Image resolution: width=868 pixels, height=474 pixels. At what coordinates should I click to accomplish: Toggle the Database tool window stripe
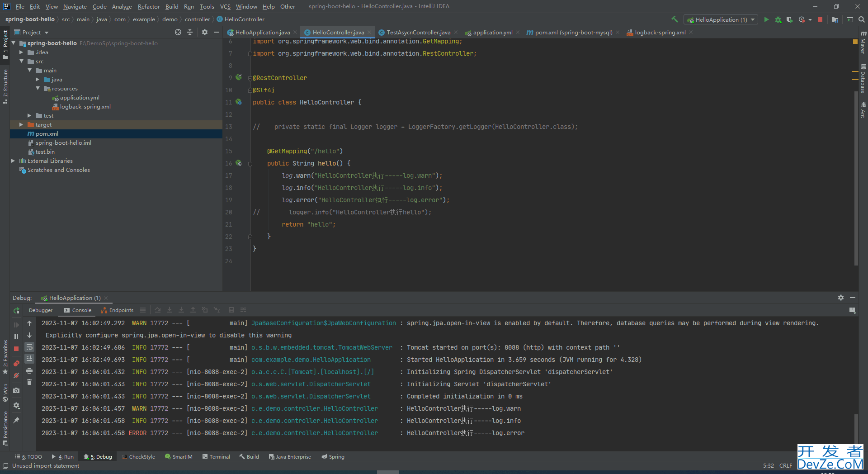pyautogui.click(x=863, y=79)
